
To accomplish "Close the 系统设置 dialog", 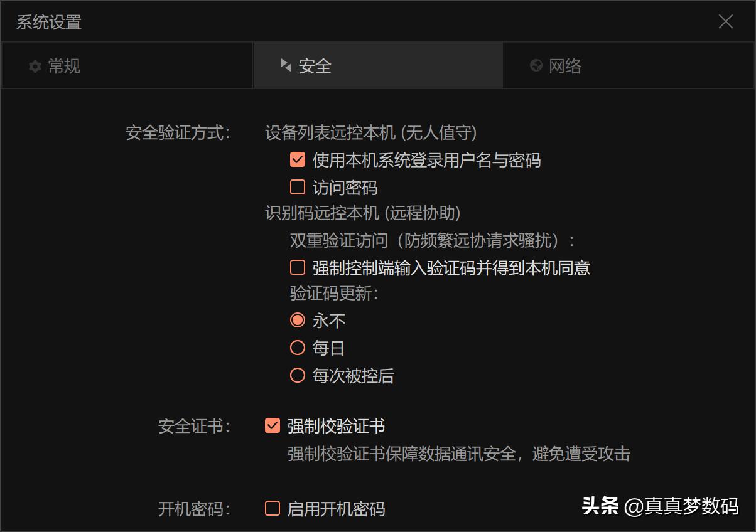I will point(726,21).
